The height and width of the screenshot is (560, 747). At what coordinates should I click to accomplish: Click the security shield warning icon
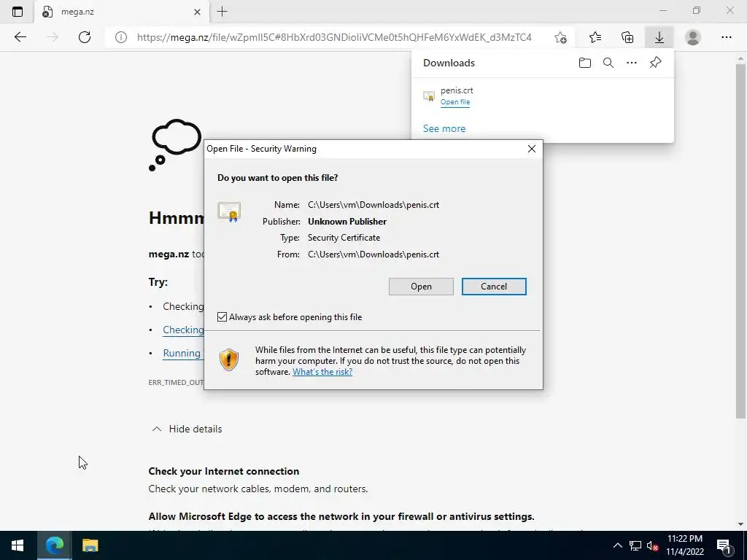click(228, 359)
